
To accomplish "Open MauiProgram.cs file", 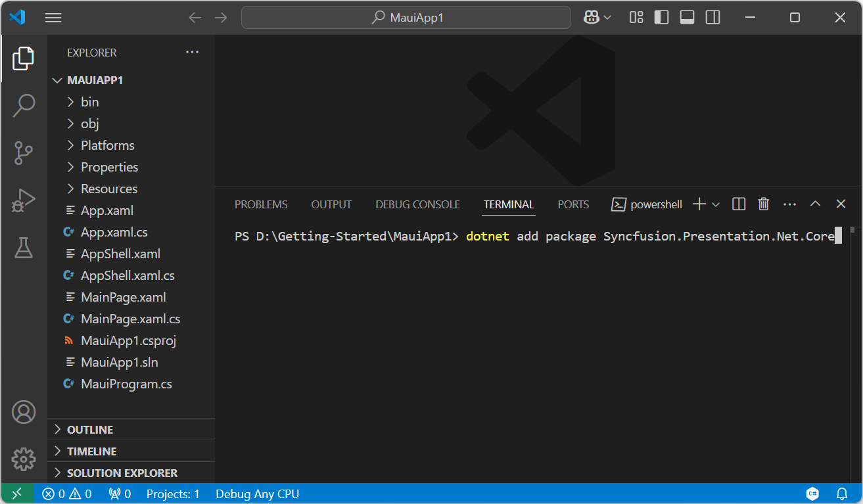I will coord(131,384).
